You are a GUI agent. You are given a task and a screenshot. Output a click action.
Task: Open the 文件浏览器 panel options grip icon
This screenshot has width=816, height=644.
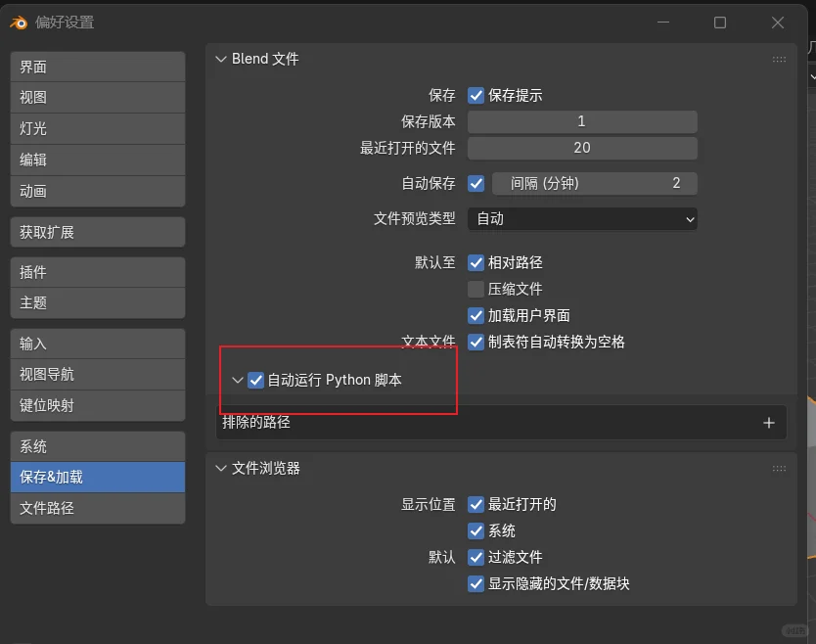point(779,468)
